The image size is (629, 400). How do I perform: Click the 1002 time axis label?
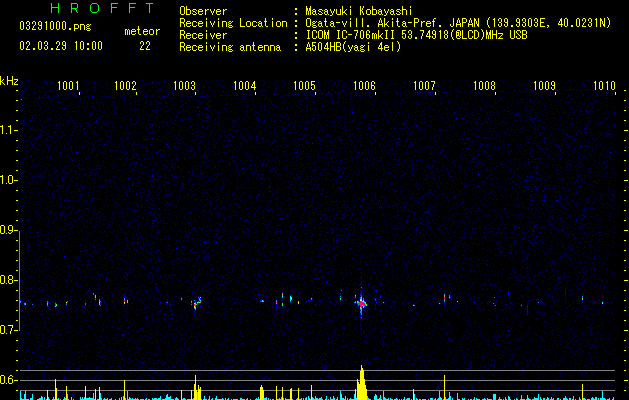(x=126, y=85)
